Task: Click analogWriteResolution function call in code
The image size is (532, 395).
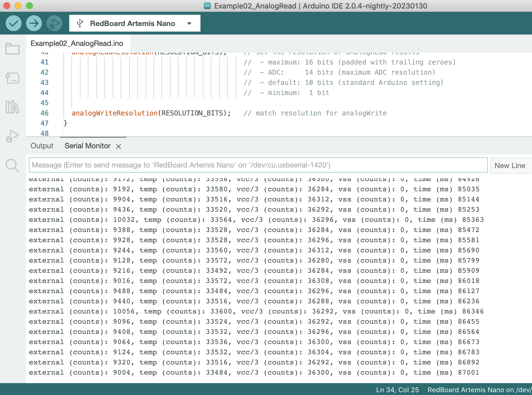Action: pos(114,113)
